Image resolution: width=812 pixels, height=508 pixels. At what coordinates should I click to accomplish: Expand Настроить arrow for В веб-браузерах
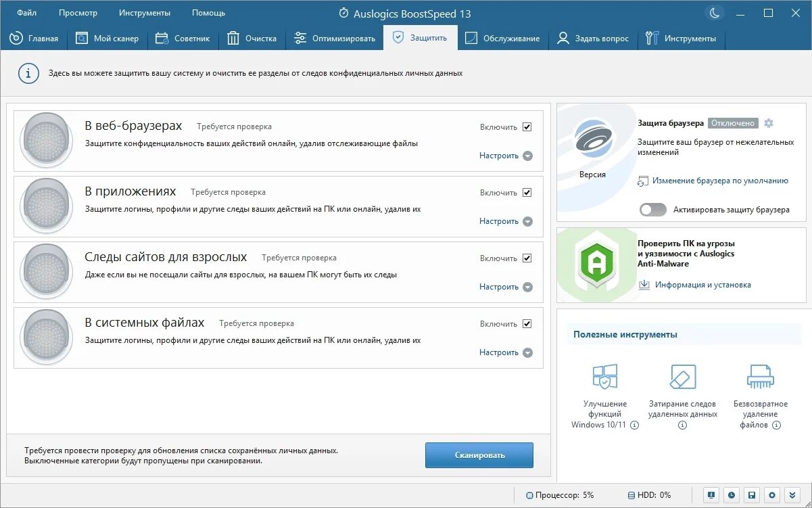tap(527, 156)
